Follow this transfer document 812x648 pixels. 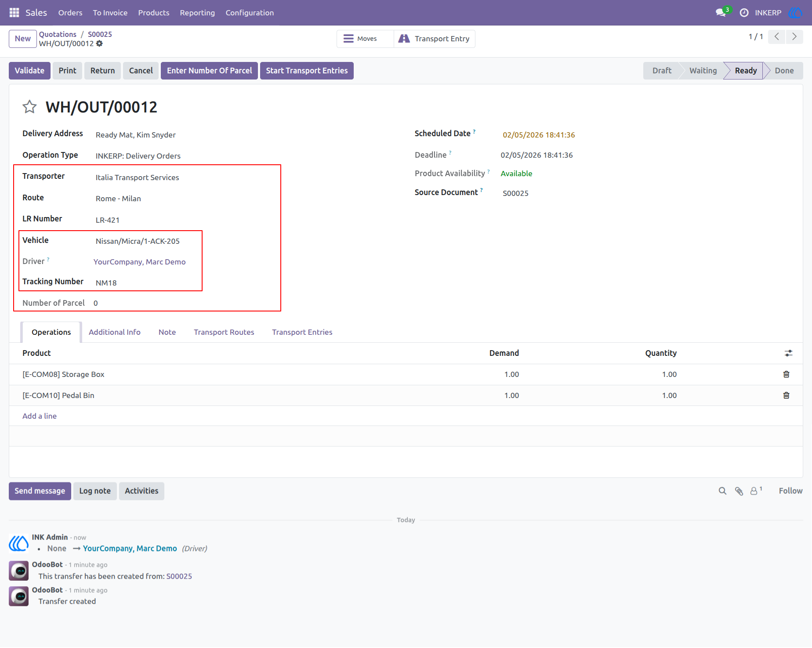[x=790, y=491]
